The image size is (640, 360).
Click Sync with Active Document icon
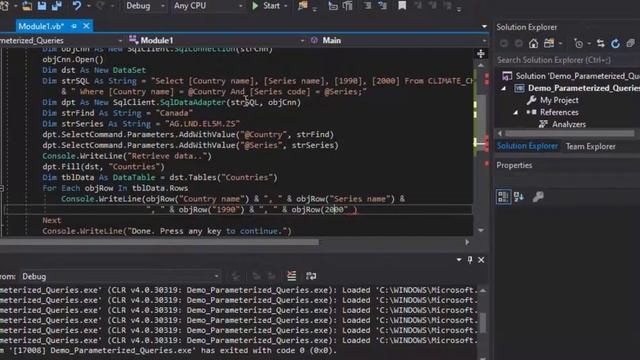click(600, 43)
